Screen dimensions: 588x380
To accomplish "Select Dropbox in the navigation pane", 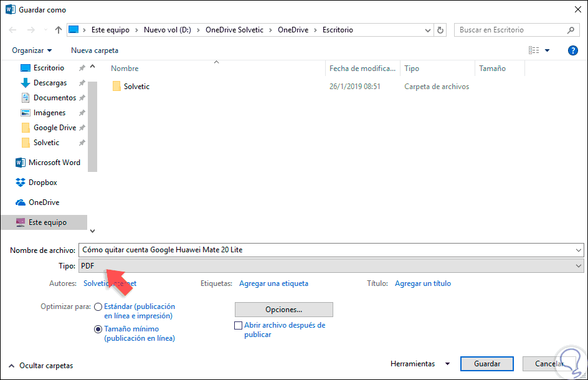I will point(36,183).
